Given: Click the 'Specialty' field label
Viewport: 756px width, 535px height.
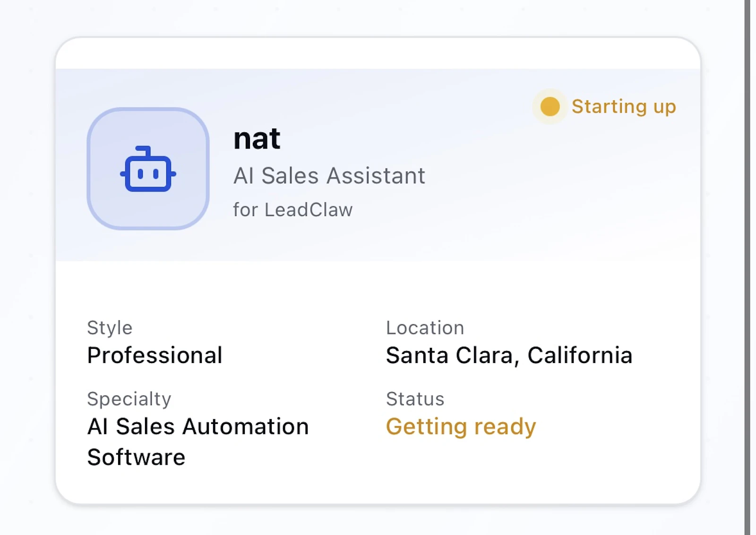Looking at the screenshot, I should pos(129,399).
